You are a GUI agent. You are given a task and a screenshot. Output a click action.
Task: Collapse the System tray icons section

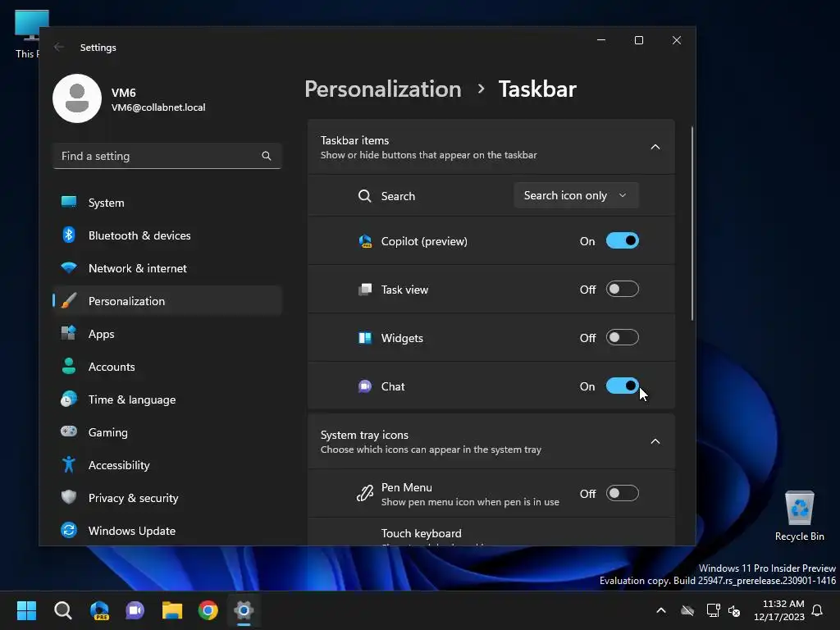(655, 442)
